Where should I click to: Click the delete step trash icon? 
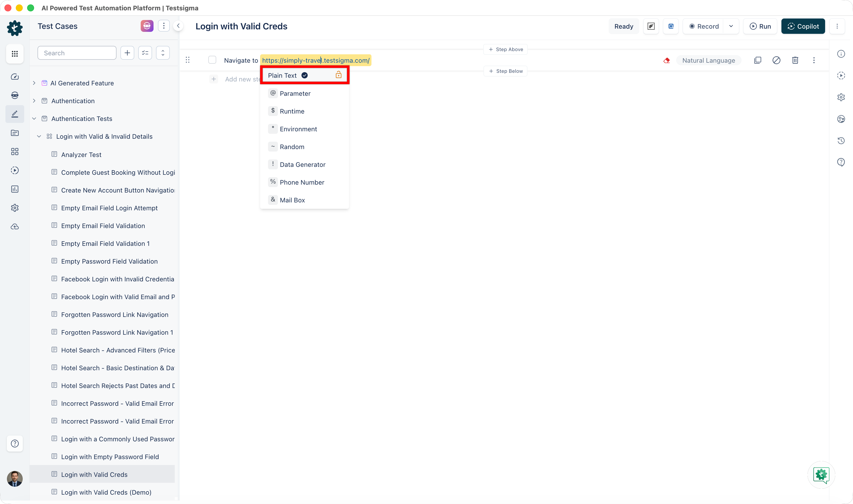795,60
